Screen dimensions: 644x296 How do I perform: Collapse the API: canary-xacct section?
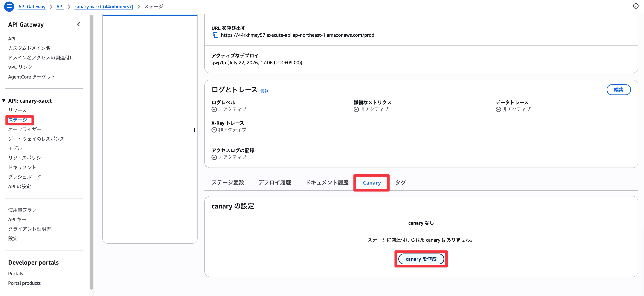[x=4, y=101]
